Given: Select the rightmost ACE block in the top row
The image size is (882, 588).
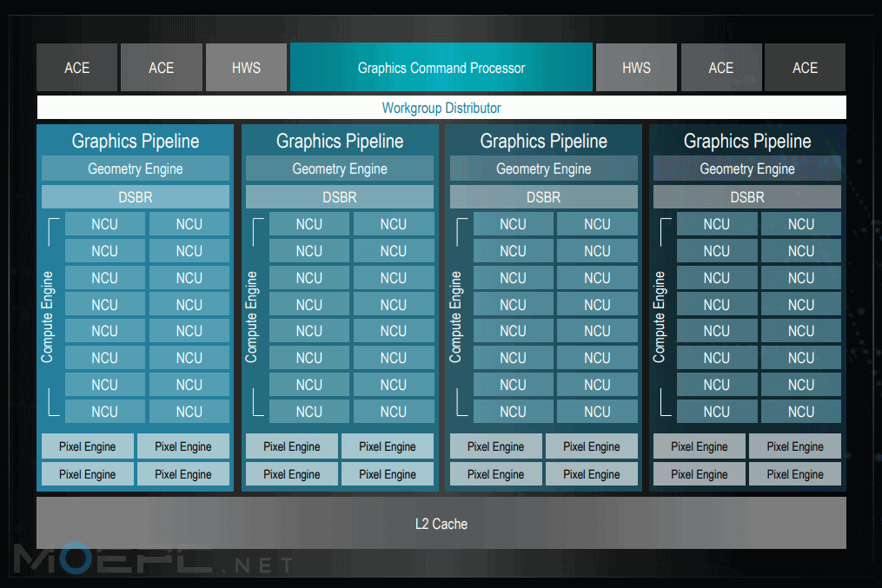Looking at the screenshot, I should [805, 68].
